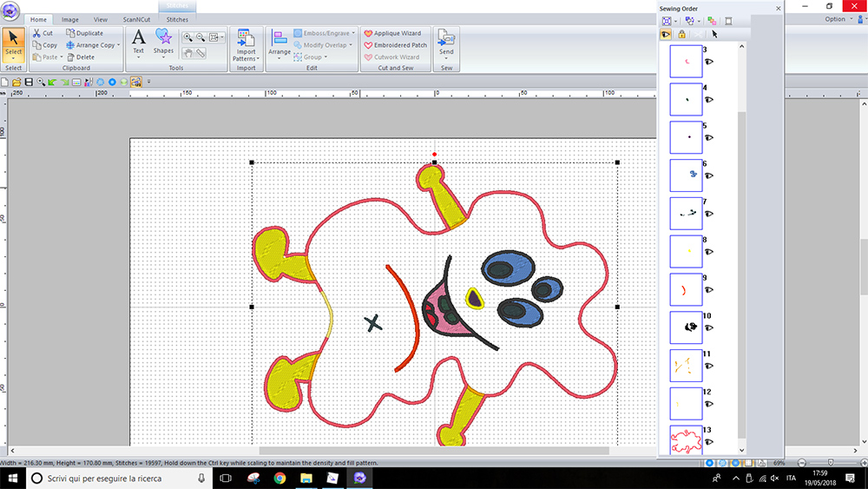868x489 pixels.
Task: Select sewing order thumbnail 13
Action: tap(686, 441)
